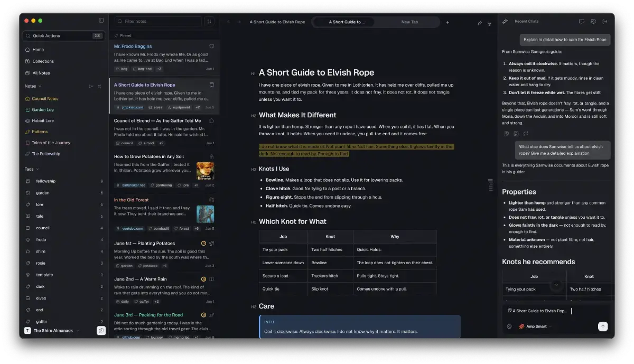
Task: Open the youtube.com link on Old Forest note
Action: 130,229
